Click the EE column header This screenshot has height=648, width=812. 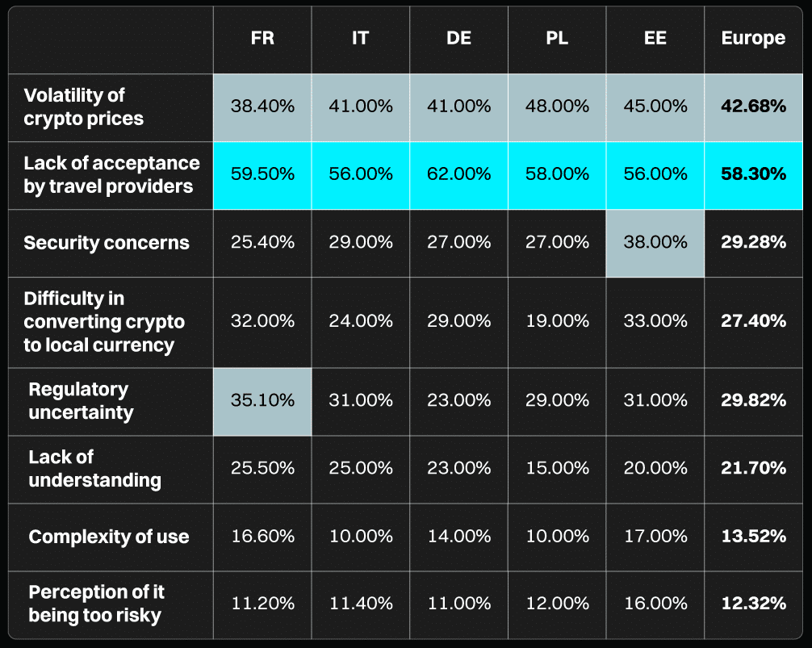(655, 39)
